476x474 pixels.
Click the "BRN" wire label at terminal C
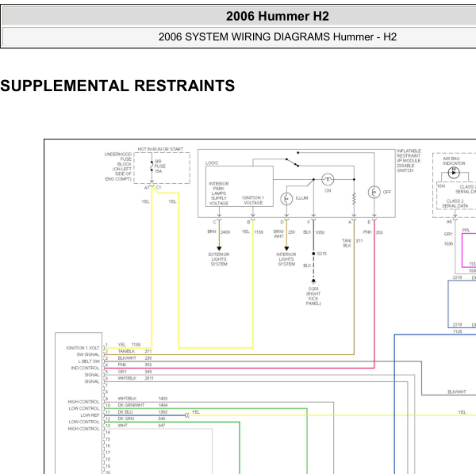coord(212,231)
